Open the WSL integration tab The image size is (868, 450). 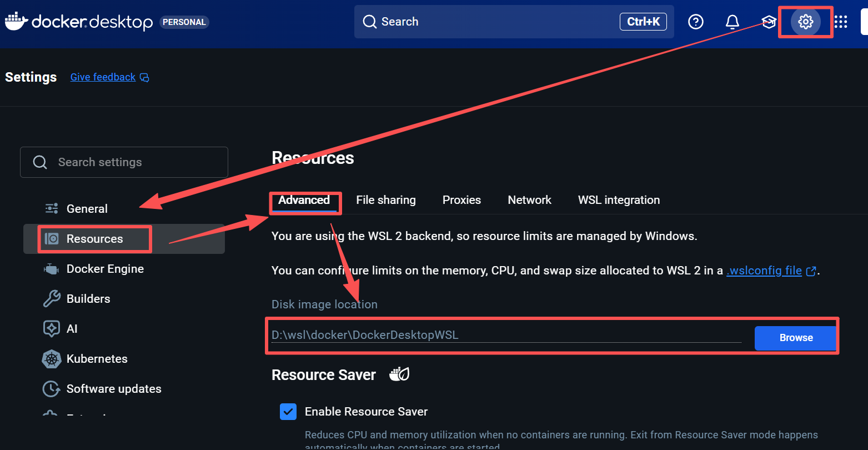click(x=619, y=200)
